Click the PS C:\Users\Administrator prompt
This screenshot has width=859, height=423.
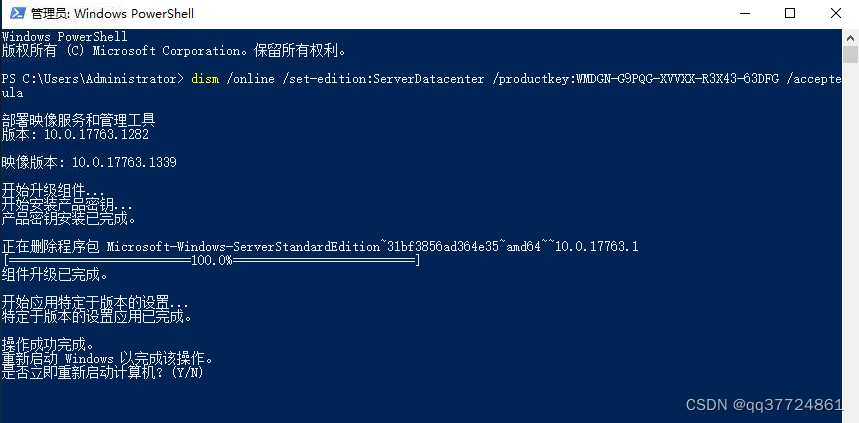[x=93, y=79]
